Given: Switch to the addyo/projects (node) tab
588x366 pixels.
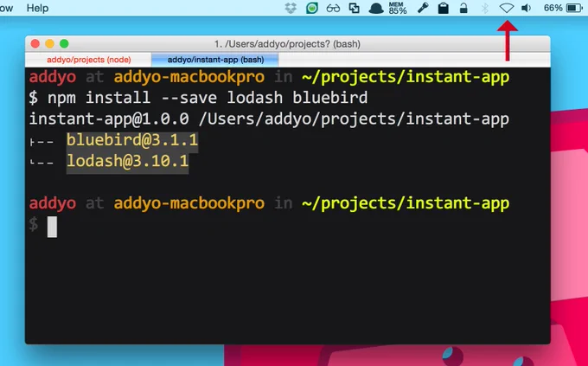Looking at the screenshot, I should [88, 60].
